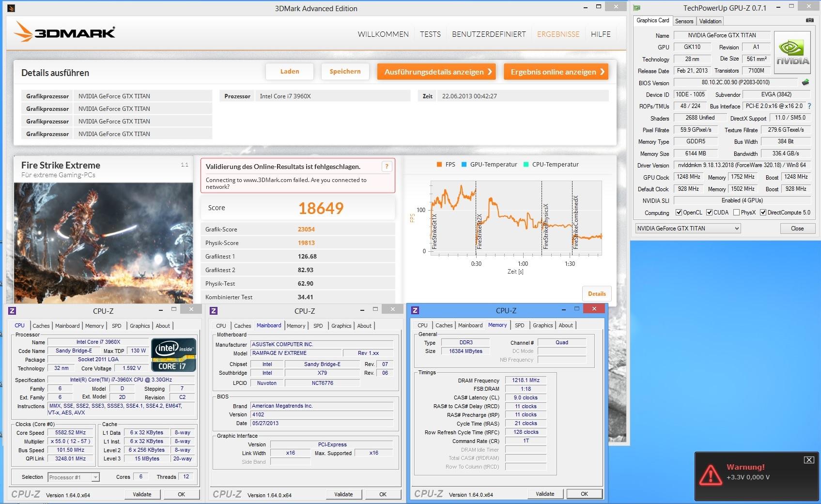This screenshot has height=504, width=821.
Task: Open the WILLKOMMEN menu in 3DMark
Action: point(383,34)
